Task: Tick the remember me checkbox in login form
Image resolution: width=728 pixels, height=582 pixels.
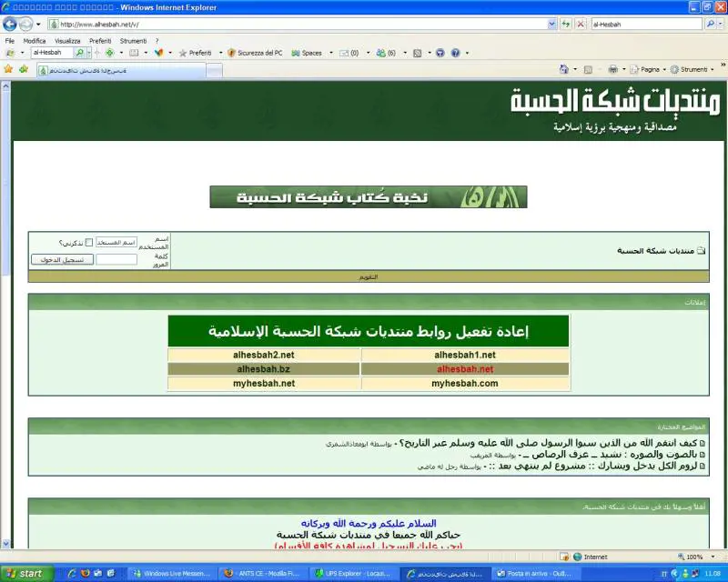Action: [x=89, y=242]
